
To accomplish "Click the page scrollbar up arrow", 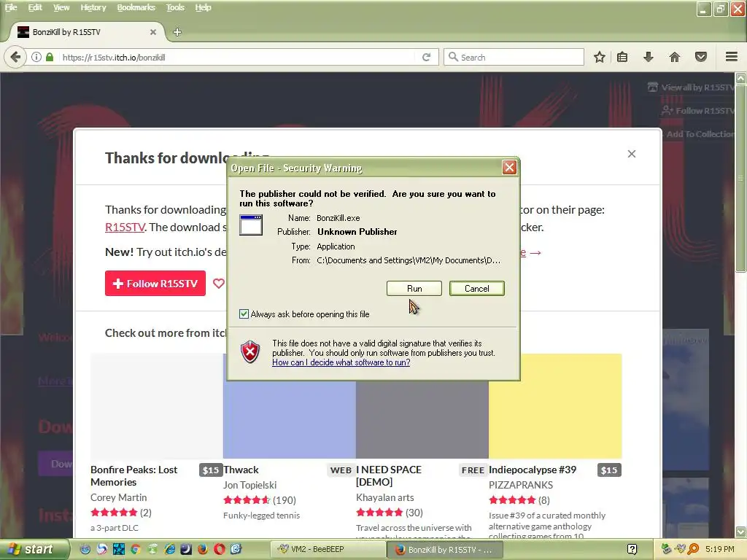I will [741, 78].
